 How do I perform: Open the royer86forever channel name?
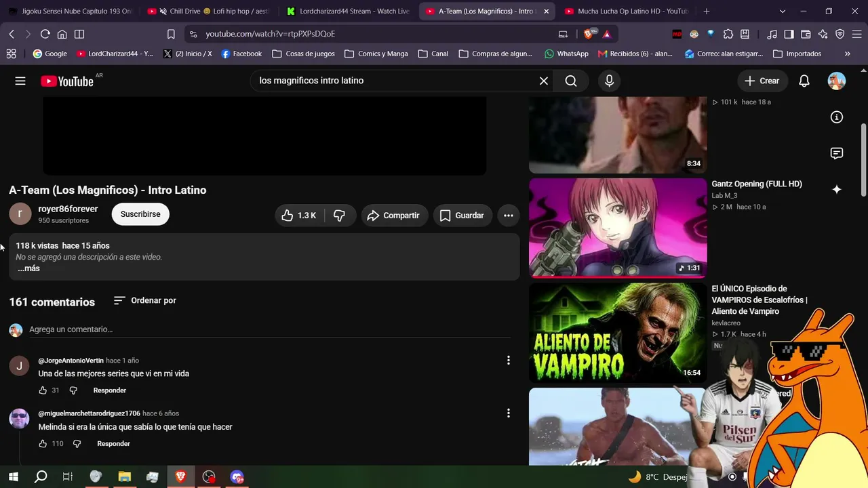[68, 209]
